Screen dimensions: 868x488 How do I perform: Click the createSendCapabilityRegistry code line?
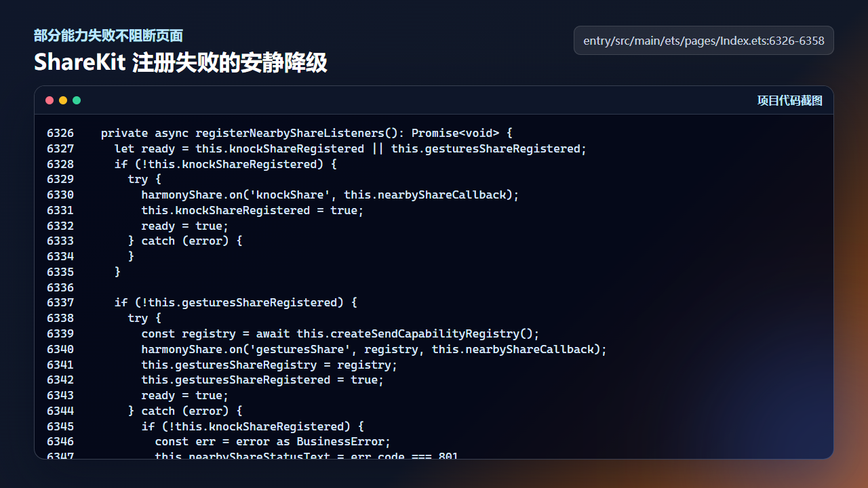pos(340,333)
